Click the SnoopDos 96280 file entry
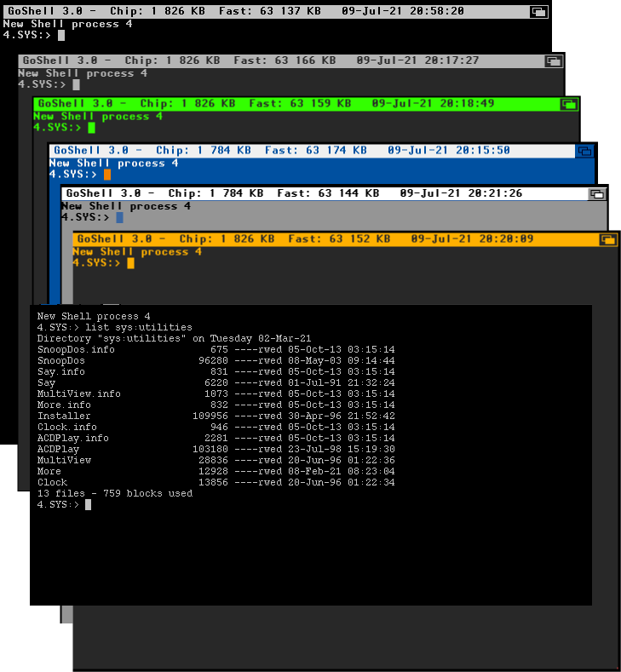 216,361
